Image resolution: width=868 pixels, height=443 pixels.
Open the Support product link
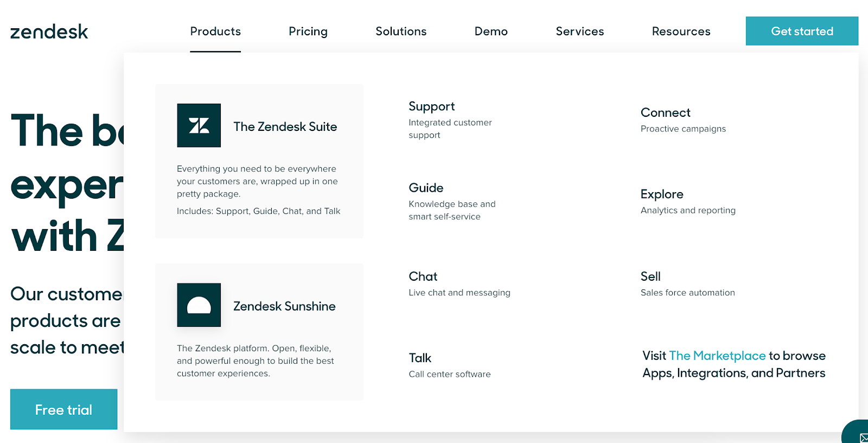[x=432, y=106]
